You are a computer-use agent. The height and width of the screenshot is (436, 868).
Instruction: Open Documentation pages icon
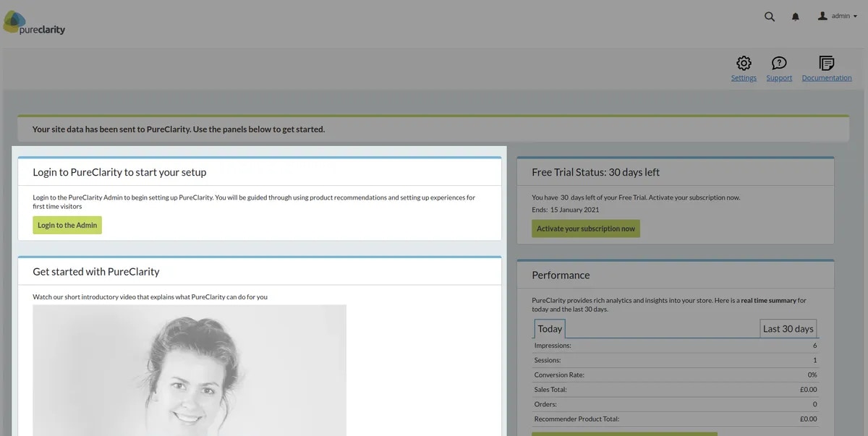827,63
